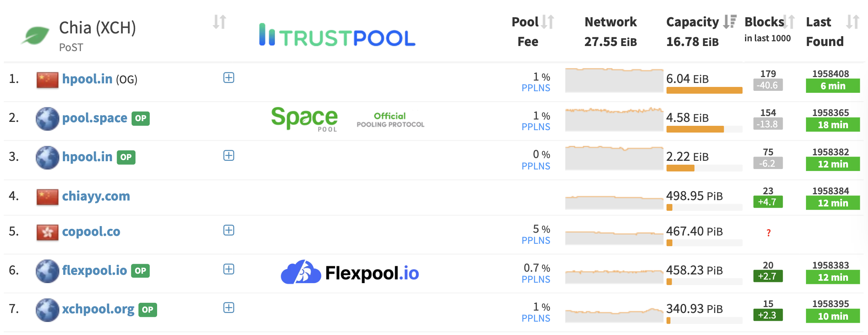
Task: Click the orange capacity bar for hpool.in (OG)
Action: point(704,90)
